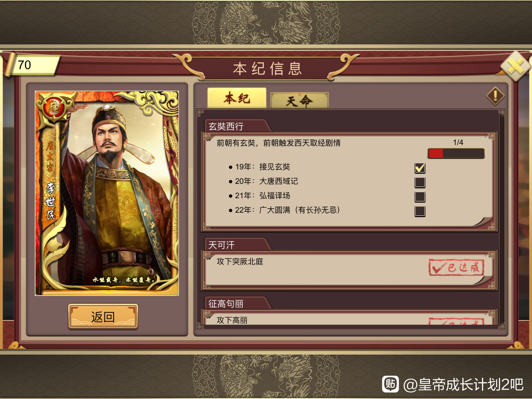
Task: Toggle the 大唐西域记 checkbox
Action: (420, 182)
